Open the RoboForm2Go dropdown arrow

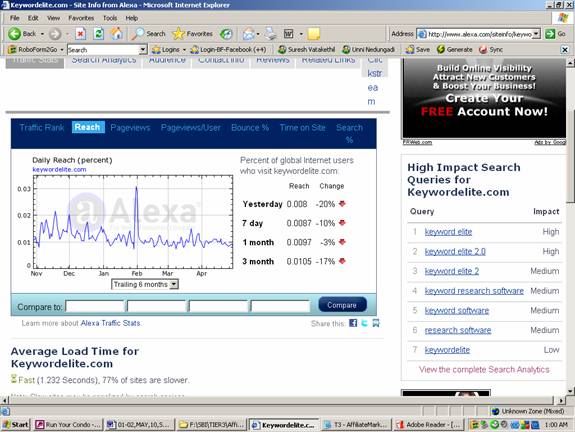click(62, 50)
